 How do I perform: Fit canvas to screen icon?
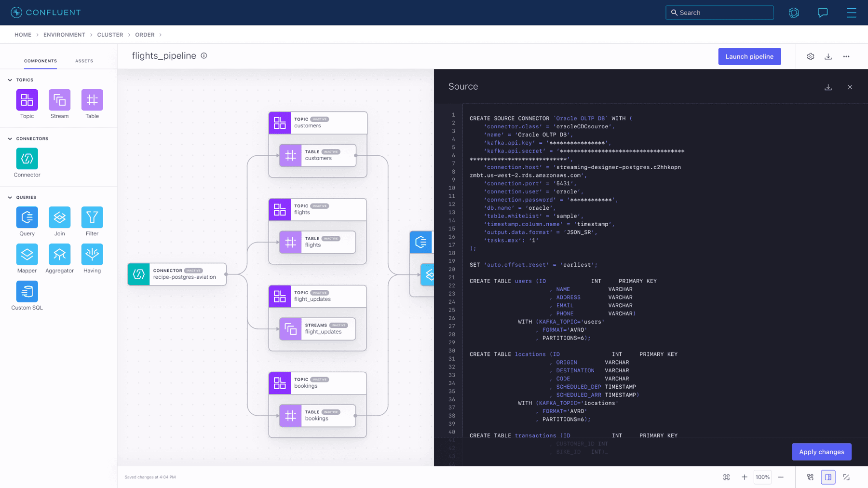click(726, 477)
